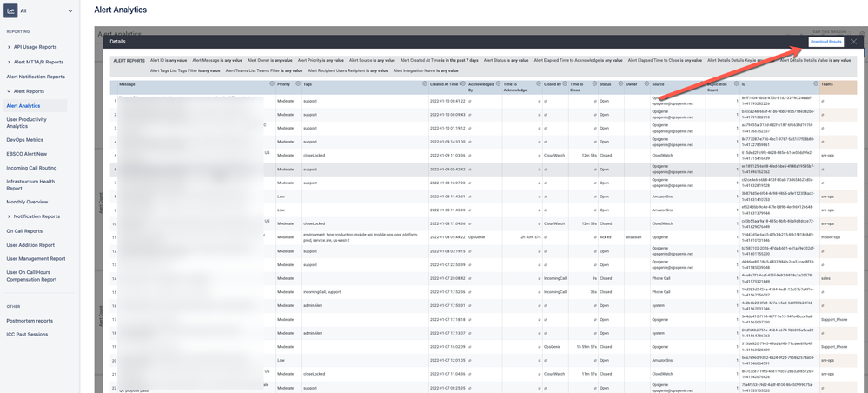This screenshot has width=868, height=393.
Task: Click 'incomingCall, support' tags cell
Action: click(321, 291)
